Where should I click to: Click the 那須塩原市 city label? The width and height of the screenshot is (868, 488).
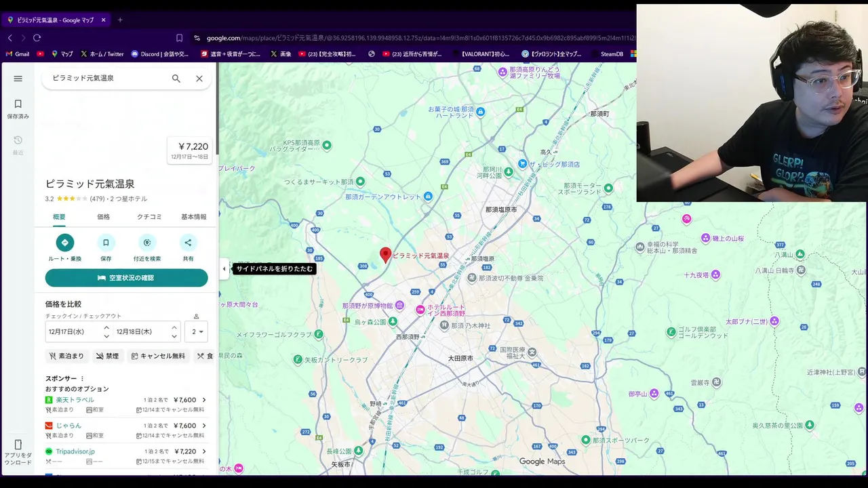point(501,210)
